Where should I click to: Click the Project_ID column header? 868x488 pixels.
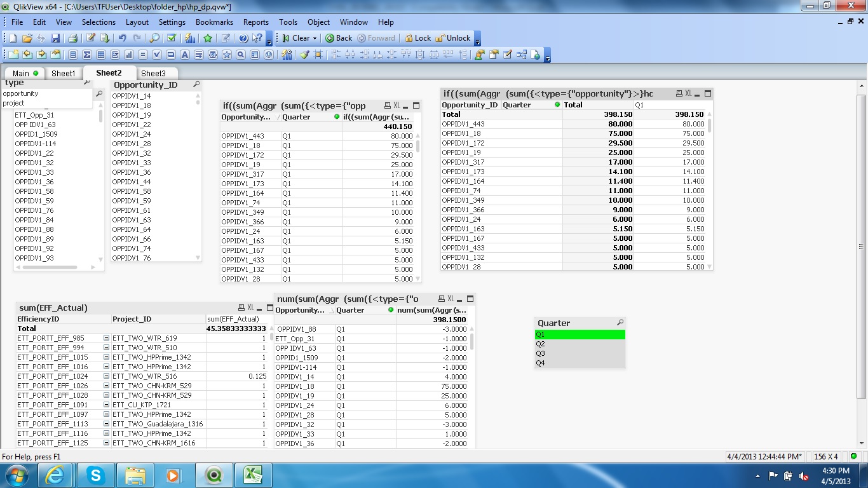(159, 319)
